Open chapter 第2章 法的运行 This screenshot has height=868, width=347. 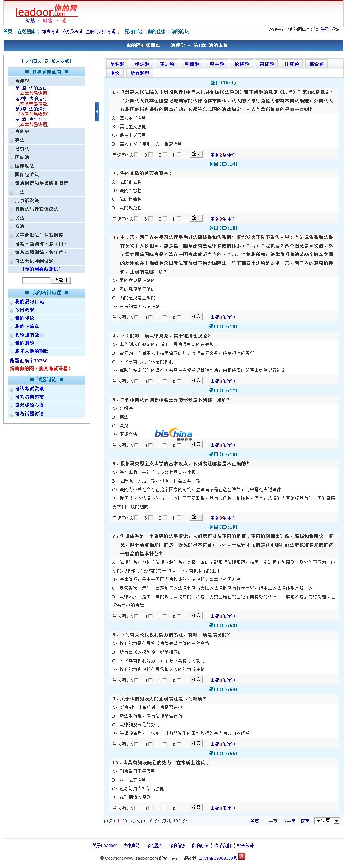coord(31,99)
